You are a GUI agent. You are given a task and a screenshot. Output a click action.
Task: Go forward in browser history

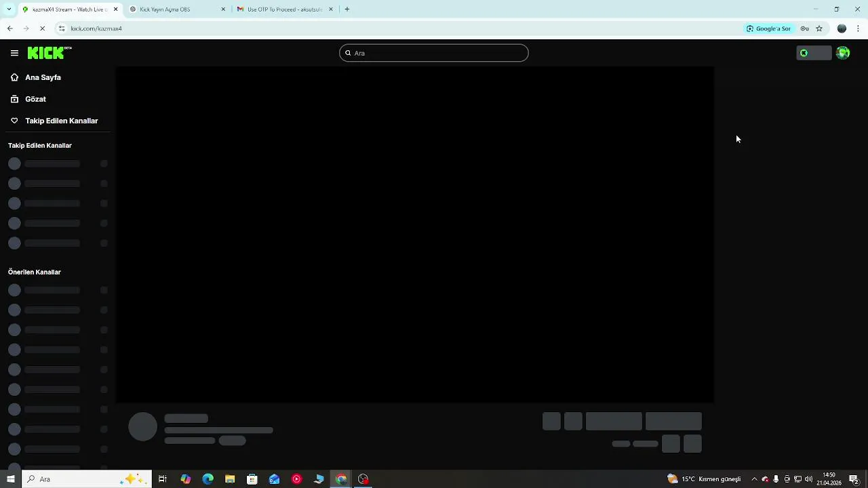pos(26,28)
